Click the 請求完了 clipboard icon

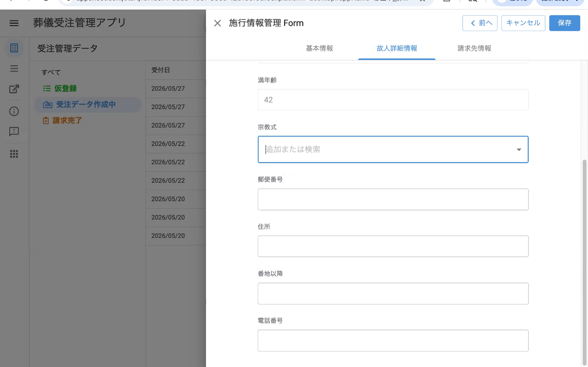click(x=46, y=121)
